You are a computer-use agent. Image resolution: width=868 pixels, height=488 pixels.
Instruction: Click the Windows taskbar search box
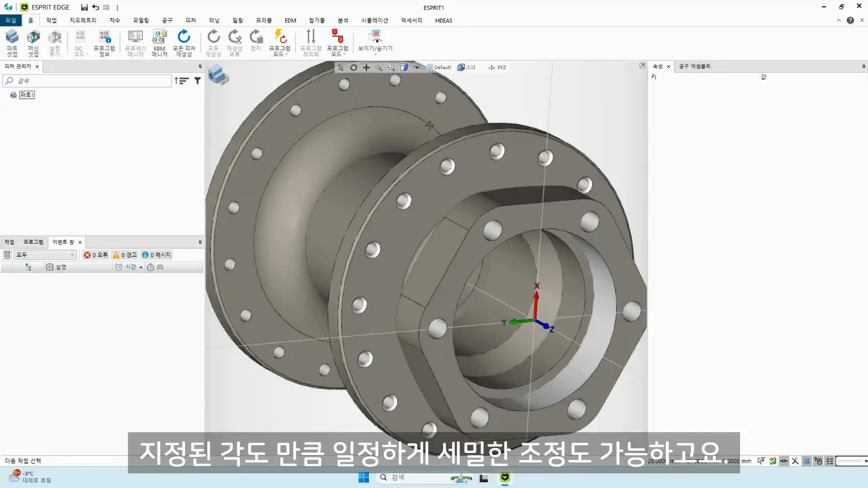tap(424, 478)
